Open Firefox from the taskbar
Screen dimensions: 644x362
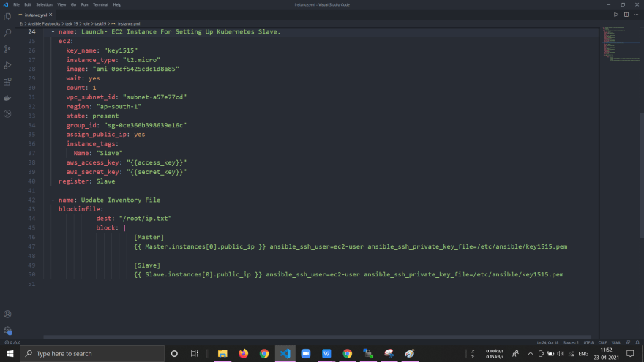244,353
